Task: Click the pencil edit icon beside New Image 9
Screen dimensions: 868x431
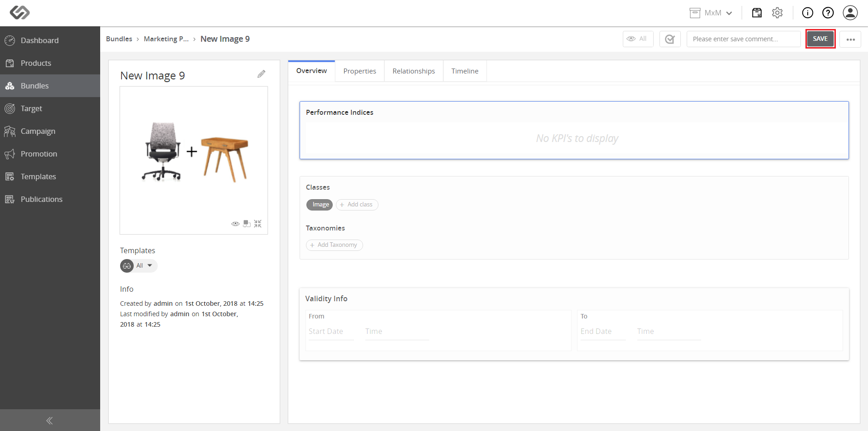Action: [261, 74]
